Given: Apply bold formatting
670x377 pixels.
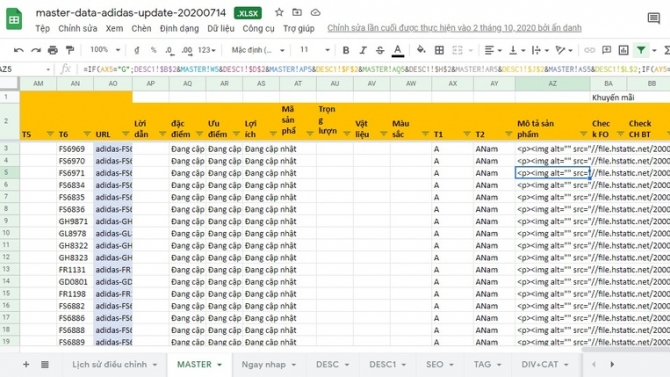Looking at the screenshot, I should (346, 50).
